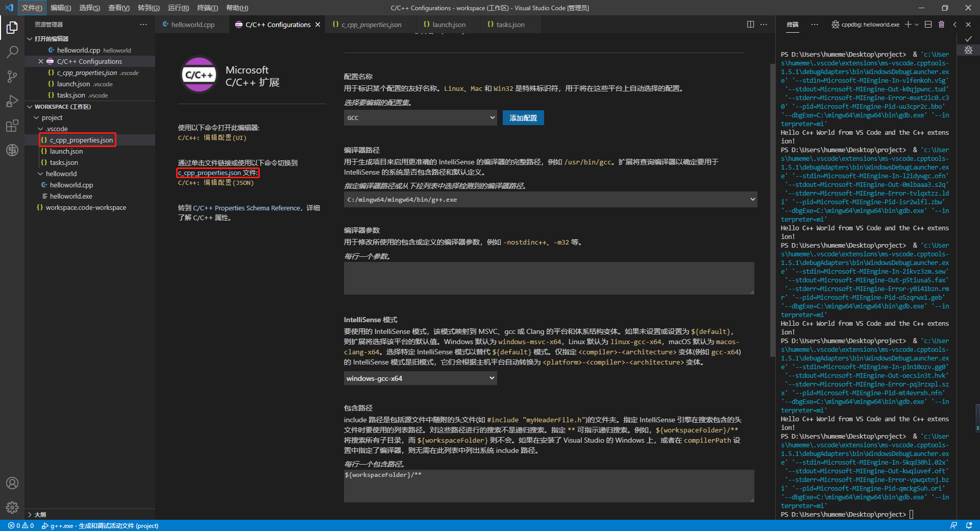980x531 pixels.
Task: Click the feedback icon in status bar
Action: (x=953, y=525)
